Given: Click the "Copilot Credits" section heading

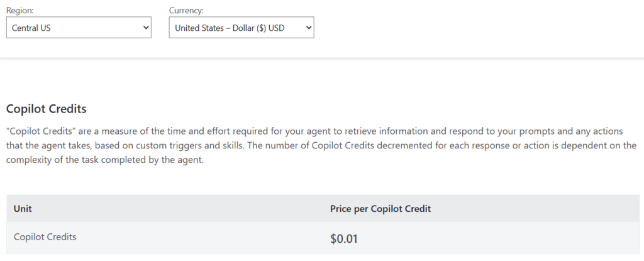Looking at the screenshot, I should [x=46, y=109].
